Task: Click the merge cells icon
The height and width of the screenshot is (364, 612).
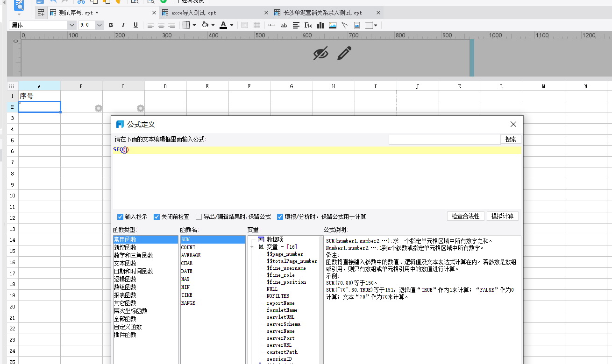Action: [x=245, y=25]
